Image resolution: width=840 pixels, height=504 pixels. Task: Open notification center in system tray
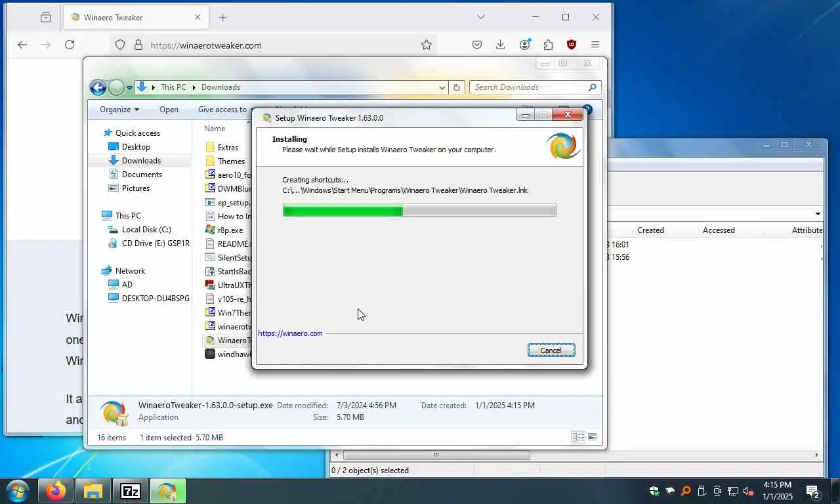tap(812, 492)
